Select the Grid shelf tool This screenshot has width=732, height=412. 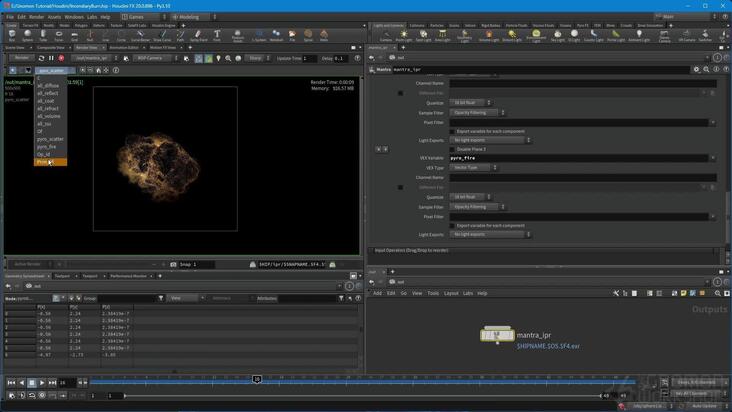pos(74,35)
